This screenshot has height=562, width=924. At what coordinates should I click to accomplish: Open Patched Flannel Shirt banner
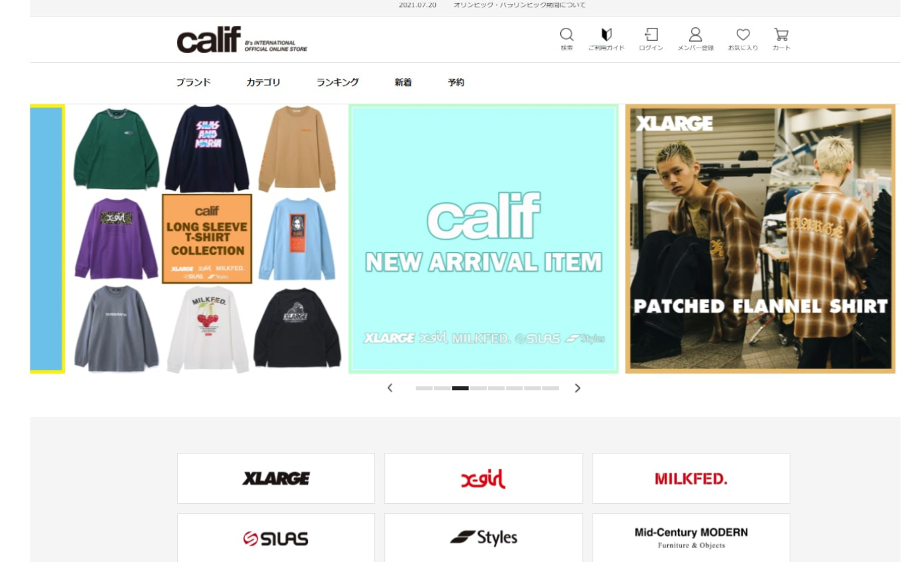pyautogui.click(x=760, y=239)
